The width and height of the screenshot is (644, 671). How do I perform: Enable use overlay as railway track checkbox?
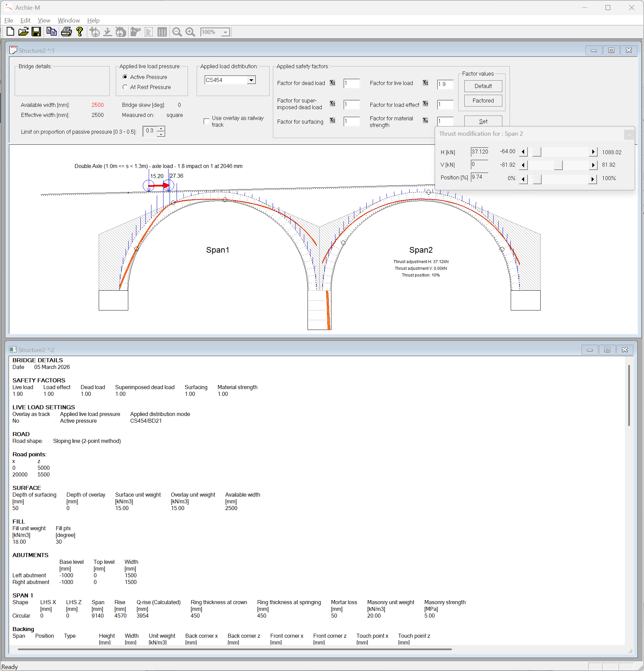point(206,121)
